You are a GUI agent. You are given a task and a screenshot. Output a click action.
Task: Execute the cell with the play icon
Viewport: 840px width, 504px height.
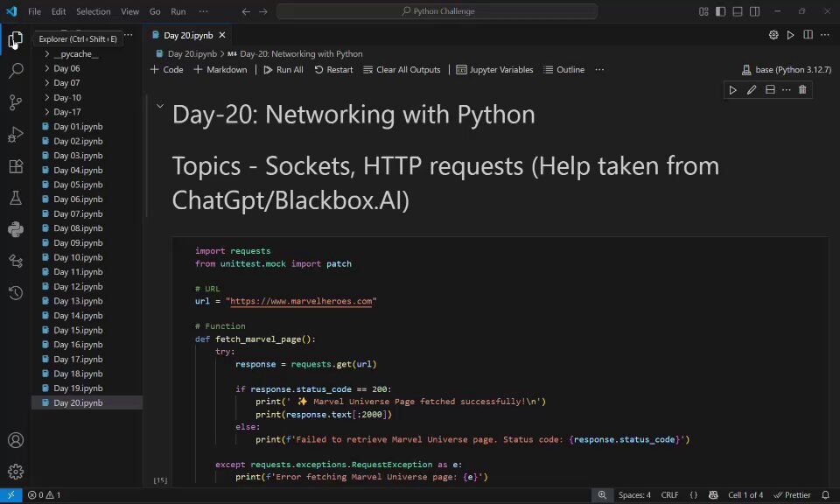732,90
